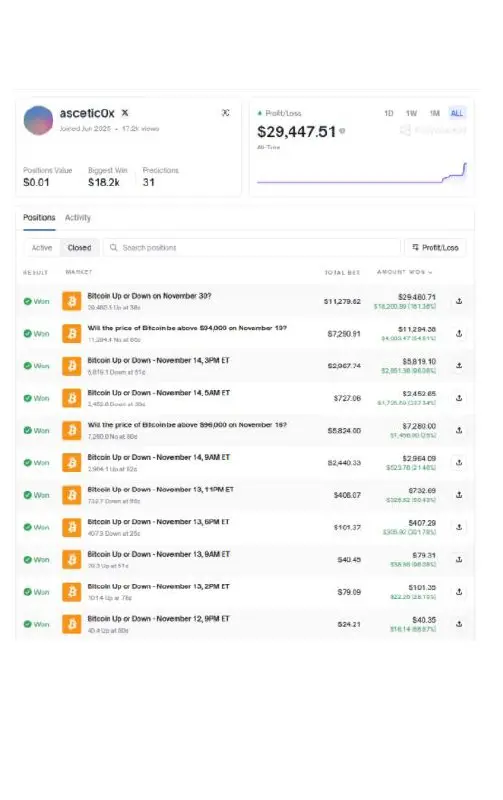Open Bitcoin Up or Down November 13, 11PM ET
Image resolution: width=503 pixels, height=800 pixels.
[x=160, y=489]
